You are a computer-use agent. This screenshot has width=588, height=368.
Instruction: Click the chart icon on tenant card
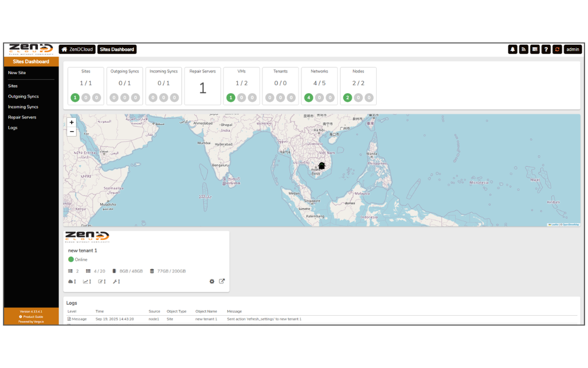[87, 282]
